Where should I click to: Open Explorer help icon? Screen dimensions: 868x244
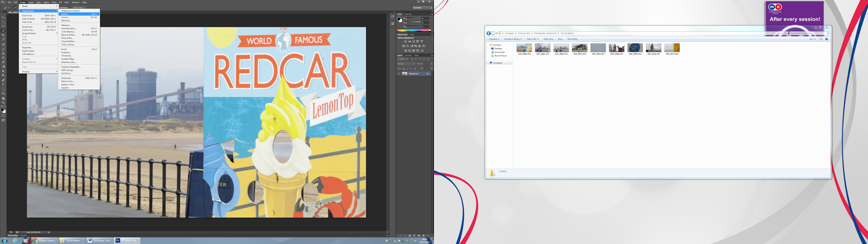coord(827,39)
